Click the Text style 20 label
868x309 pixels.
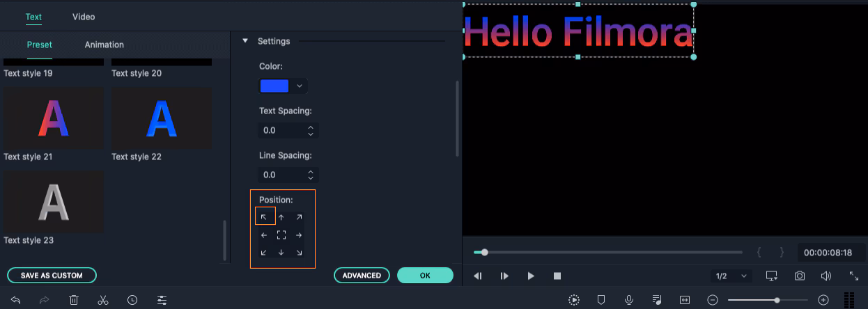click(x=137, y=73)
